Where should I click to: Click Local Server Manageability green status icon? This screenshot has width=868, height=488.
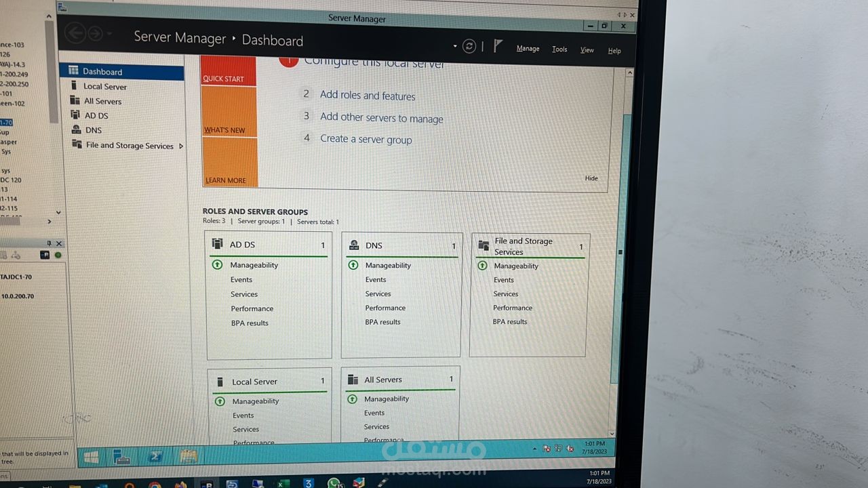click(x=220, y=401)
